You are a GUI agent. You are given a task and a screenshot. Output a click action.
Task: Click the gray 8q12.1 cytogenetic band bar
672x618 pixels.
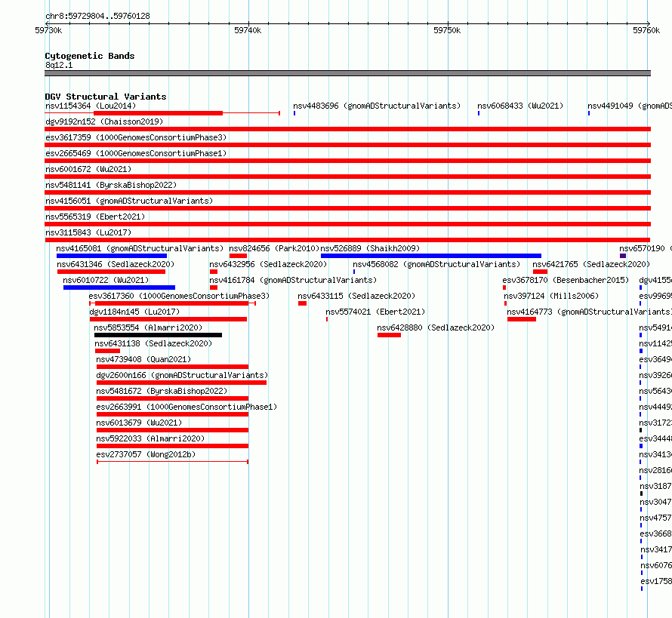(347, 73)
